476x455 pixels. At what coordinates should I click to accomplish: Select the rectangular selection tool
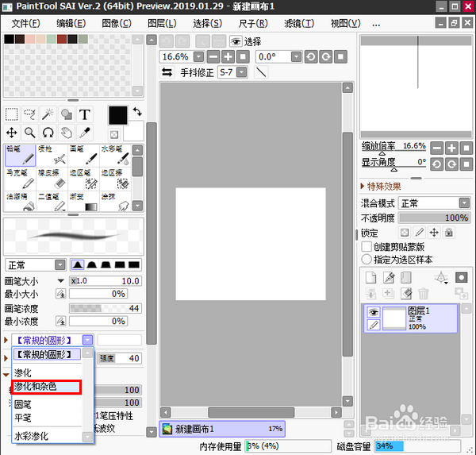pos(12,114)
